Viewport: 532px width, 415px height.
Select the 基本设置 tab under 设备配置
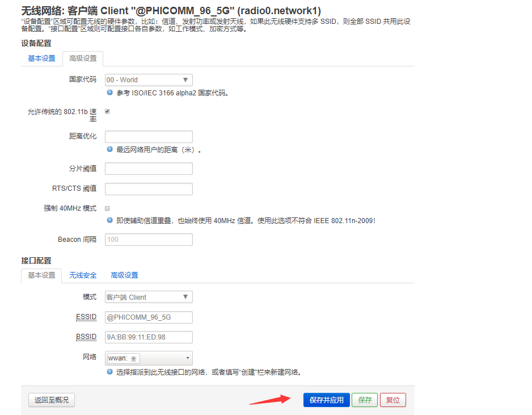pos(41,58)
